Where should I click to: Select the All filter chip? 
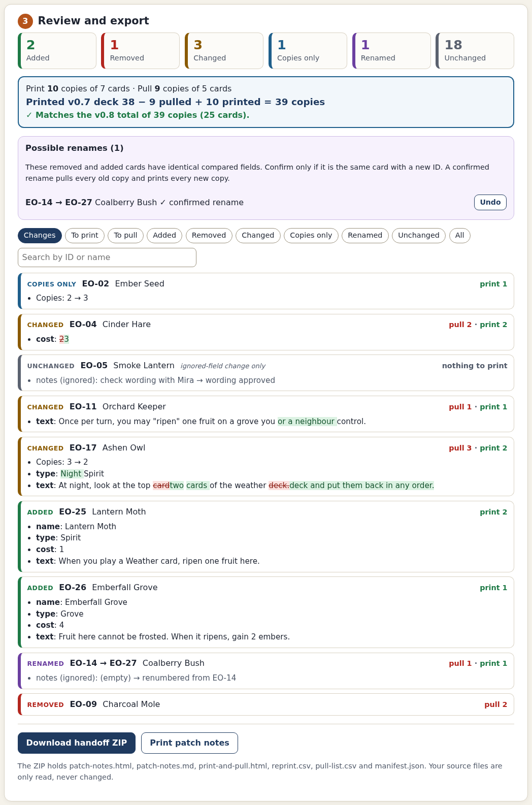coord(460,236)
